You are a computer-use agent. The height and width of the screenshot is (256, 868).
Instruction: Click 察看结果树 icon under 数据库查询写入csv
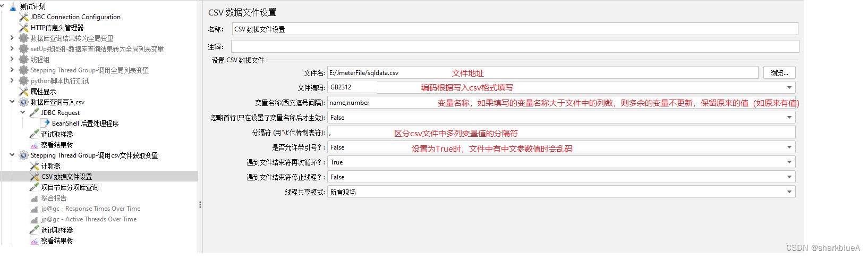coord(35,145)
